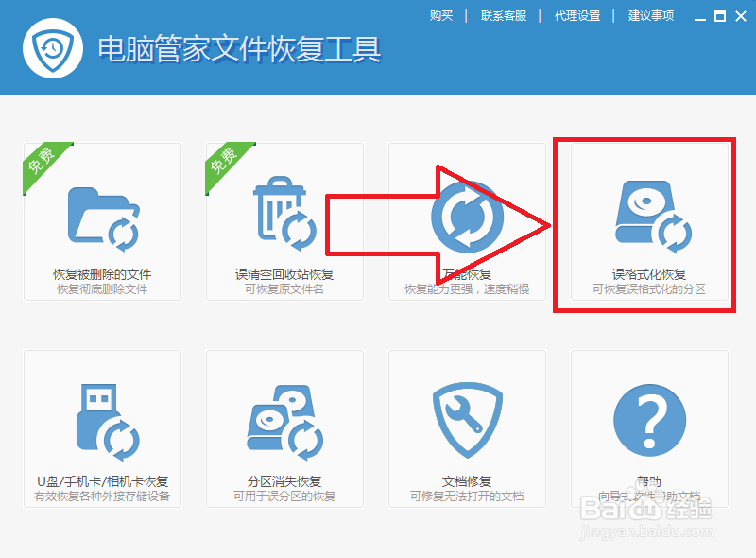Click the trash bin icon for 误清空回收站恢复
Image resolution: width=756 pixels, height=558 pixels.
click(284, 214)
